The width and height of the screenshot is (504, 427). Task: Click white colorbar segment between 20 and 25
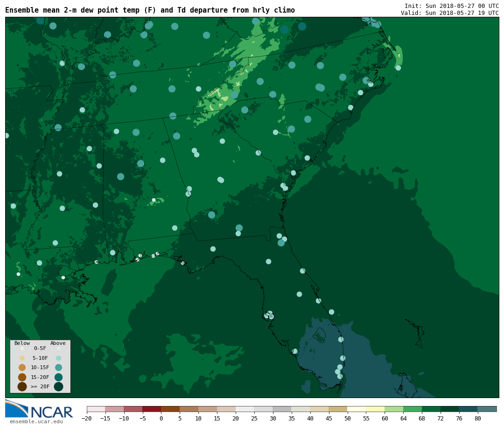tap(245, 409)
